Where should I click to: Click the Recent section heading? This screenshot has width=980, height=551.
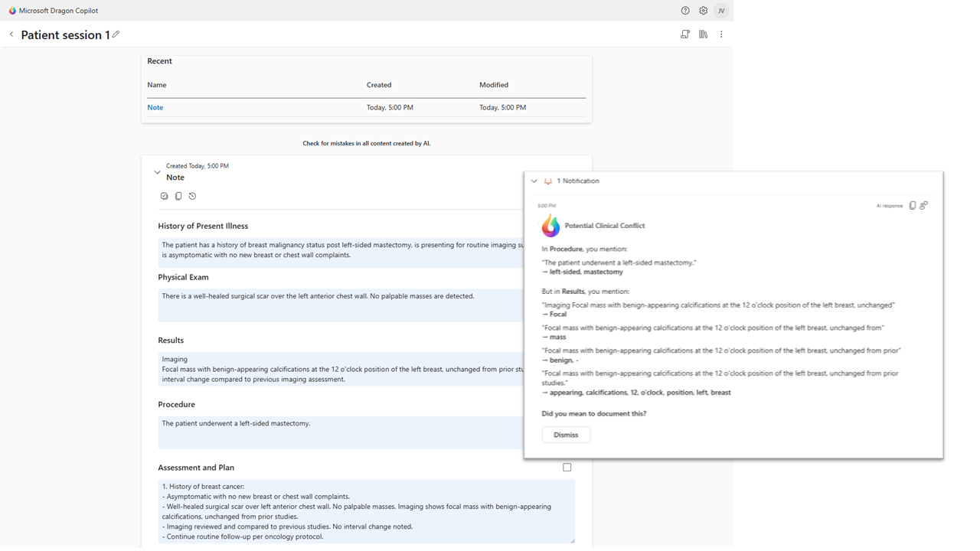click(x=160, y=61)
